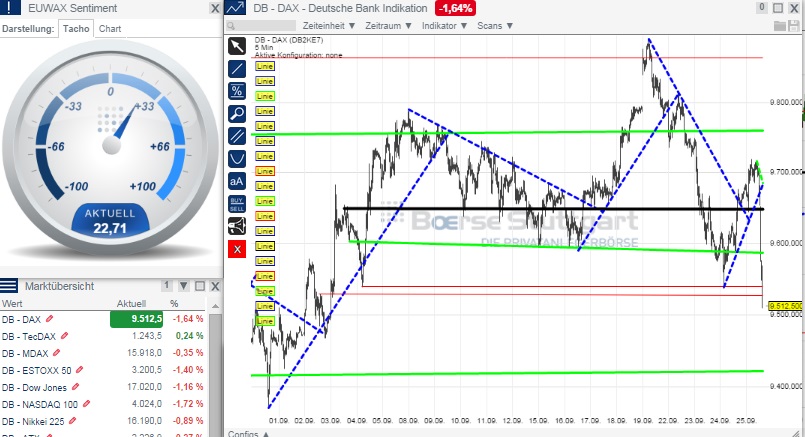Sort by the Aktuell column header
Image resolution: width=805 pixels, height=437 pixels.
click(131, 303)
